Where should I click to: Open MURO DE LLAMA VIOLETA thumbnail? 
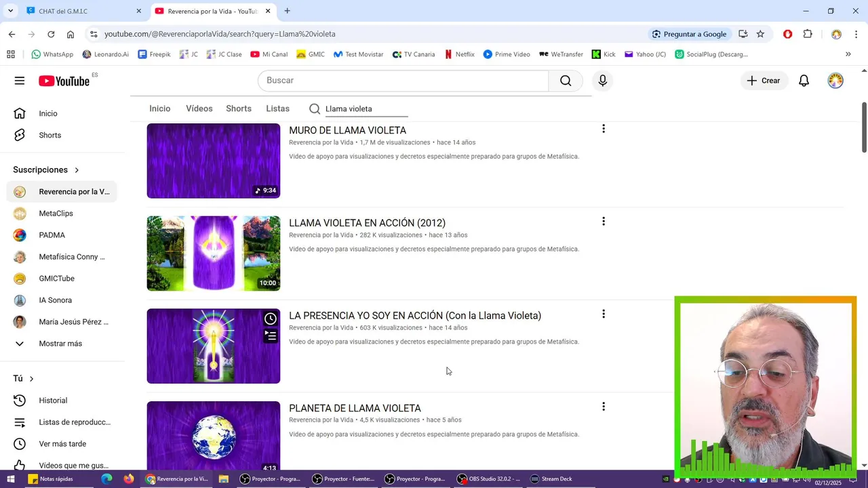coord(214,161)
